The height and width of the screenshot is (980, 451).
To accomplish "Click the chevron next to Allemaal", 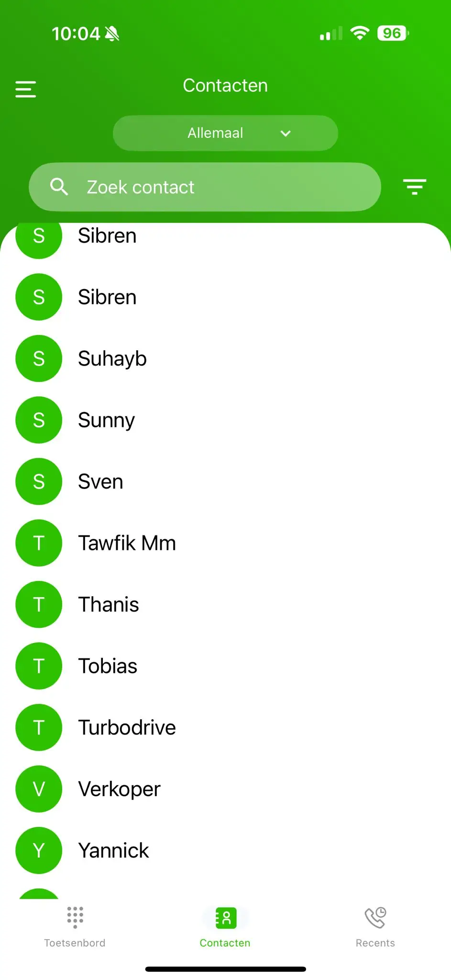I will pyautogui.click(x=285, y=133).
